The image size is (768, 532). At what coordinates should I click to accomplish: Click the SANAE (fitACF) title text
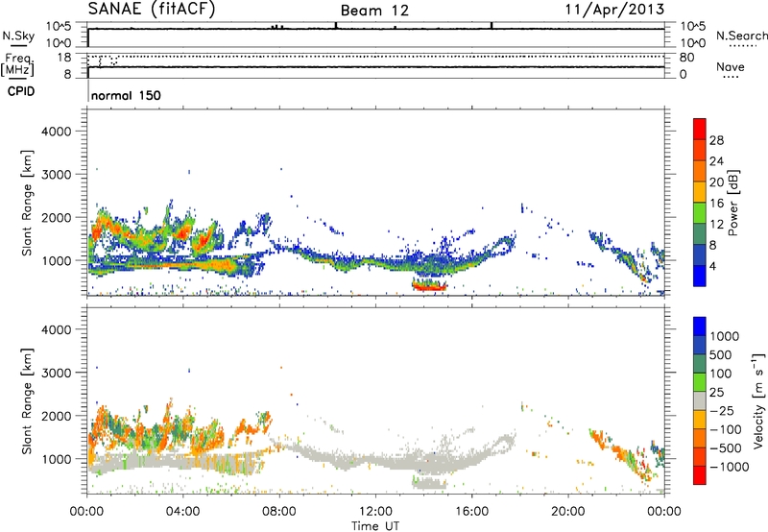tap(152, 10)
